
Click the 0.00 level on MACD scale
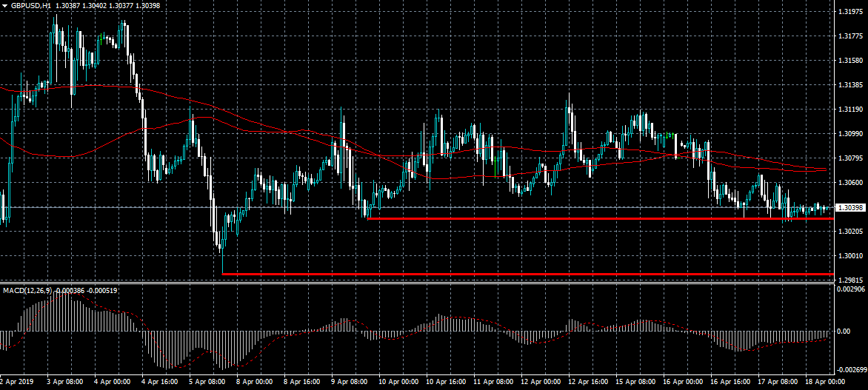click(x=843, y=332)
